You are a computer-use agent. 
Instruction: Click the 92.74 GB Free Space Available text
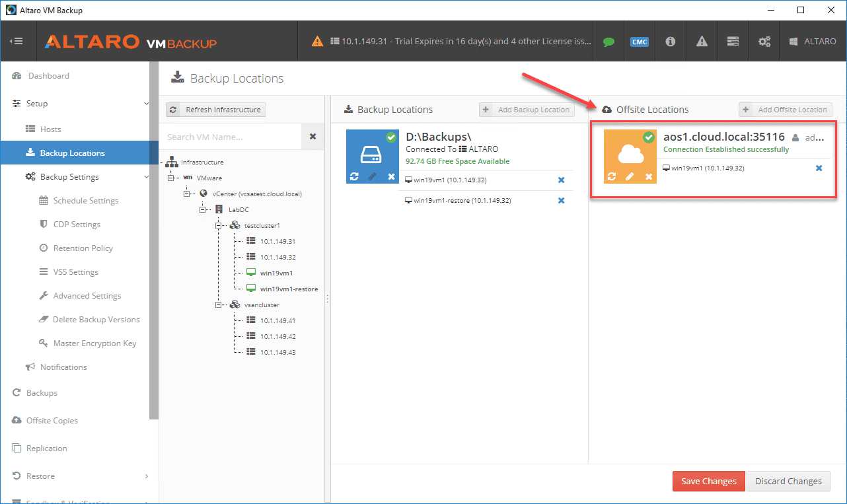click(x=458, y=161)
